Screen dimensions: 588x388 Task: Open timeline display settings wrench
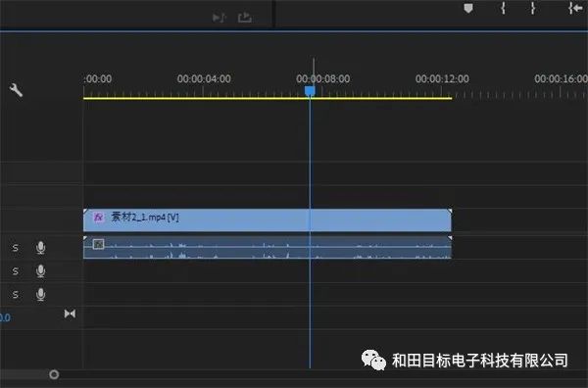tap(16, 90)
